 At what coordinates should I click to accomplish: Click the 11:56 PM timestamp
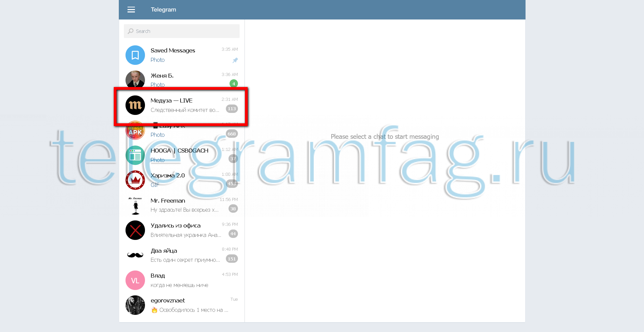click(x=229, y=200)
